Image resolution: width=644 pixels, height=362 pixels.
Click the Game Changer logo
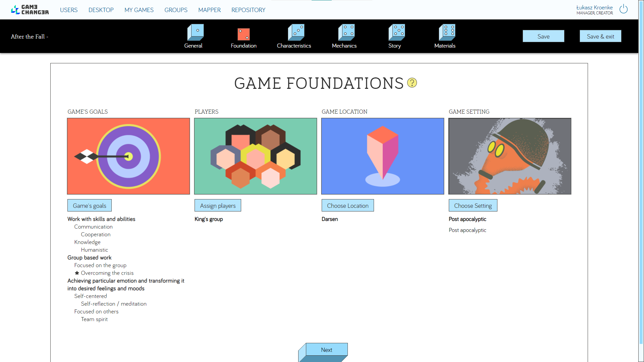(30, 10)
